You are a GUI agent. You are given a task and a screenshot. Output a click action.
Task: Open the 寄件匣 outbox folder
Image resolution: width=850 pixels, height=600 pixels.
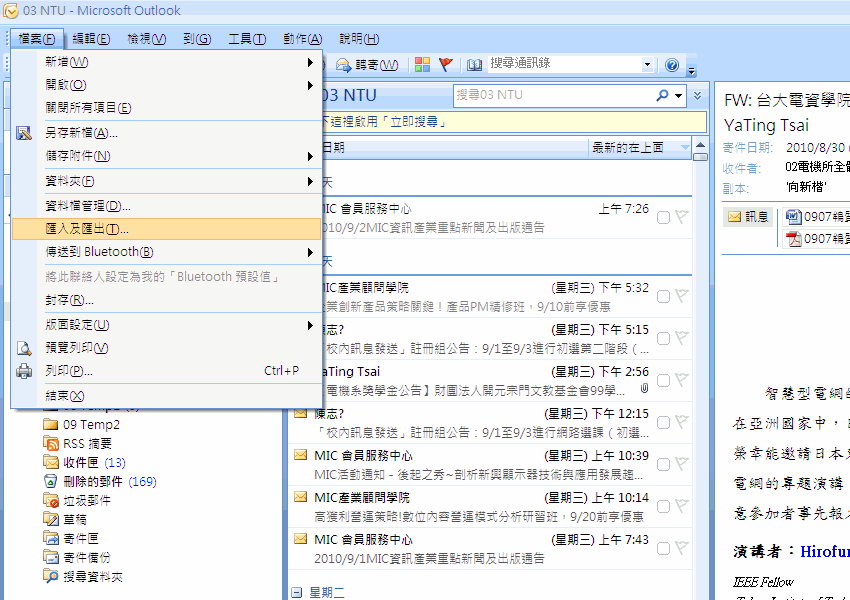70,538
